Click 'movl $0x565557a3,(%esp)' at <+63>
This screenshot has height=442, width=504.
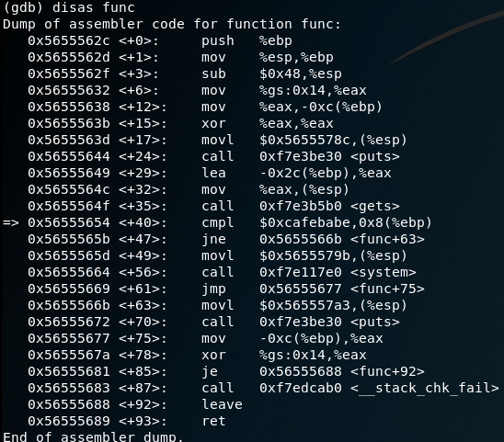(304, 305)
